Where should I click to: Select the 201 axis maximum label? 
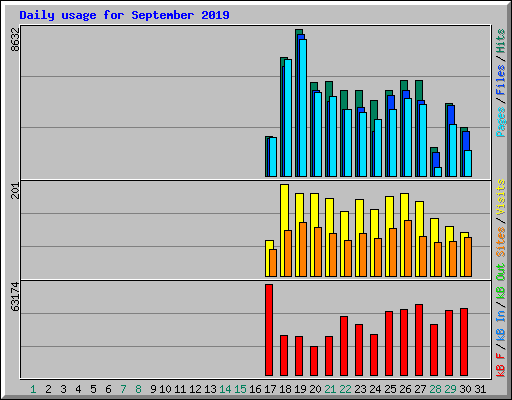coord(15,191)
